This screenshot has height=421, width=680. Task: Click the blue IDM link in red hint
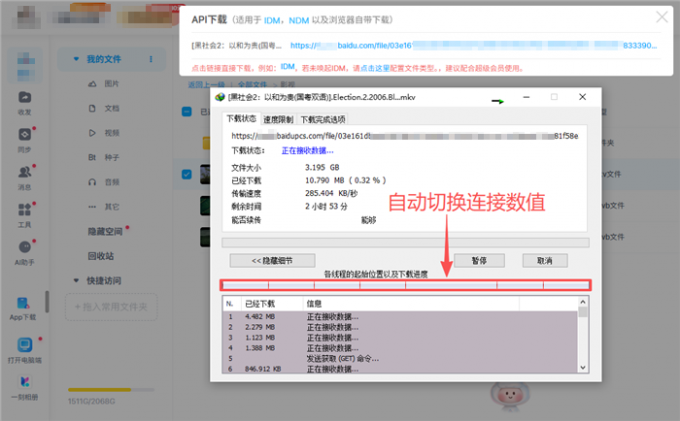[288, 67]
